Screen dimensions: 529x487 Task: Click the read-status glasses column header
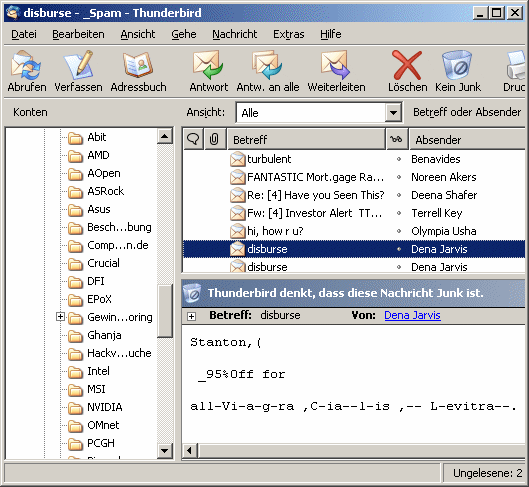click(x=396, y=139)
